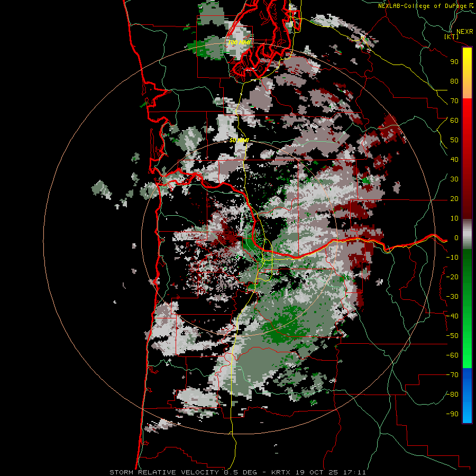Click the NEXR label above the scale

point(464,32)
